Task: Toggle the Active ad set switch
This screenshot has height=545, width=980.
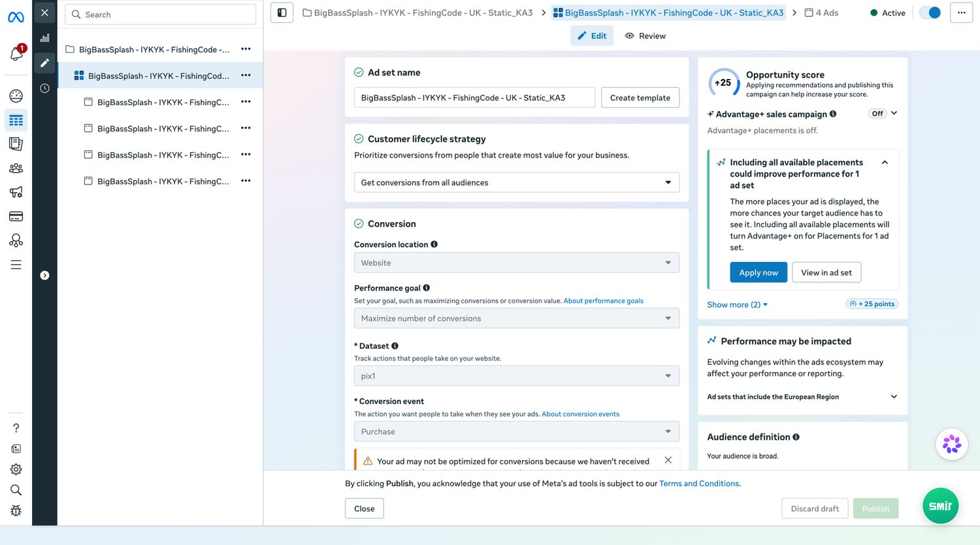Action: (930, 12)
